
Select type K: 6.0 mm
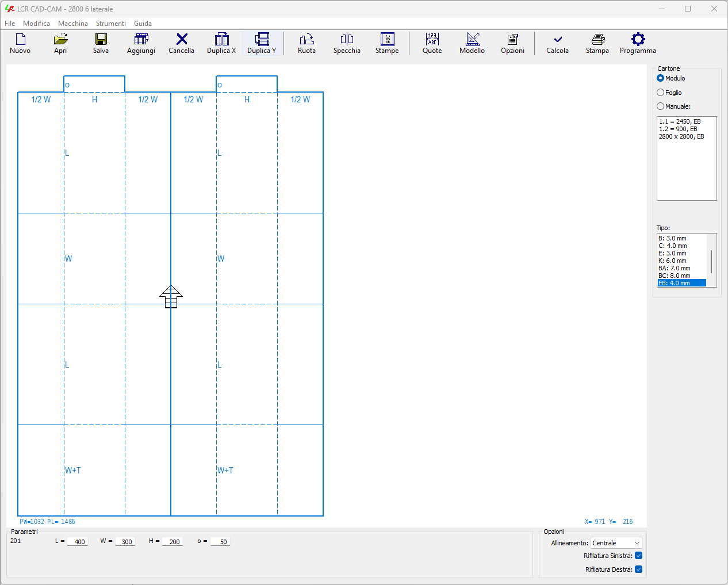[682, 261]
